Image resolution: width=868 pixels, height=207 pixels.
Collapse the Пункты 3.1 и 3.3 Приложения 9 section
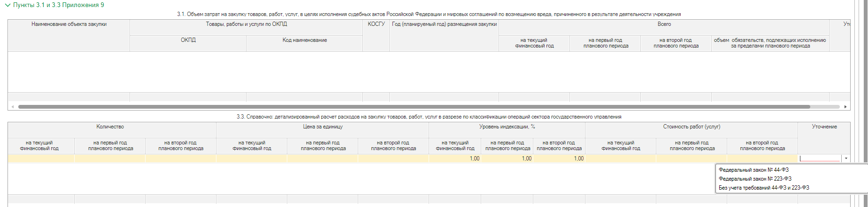pos(8,5)
